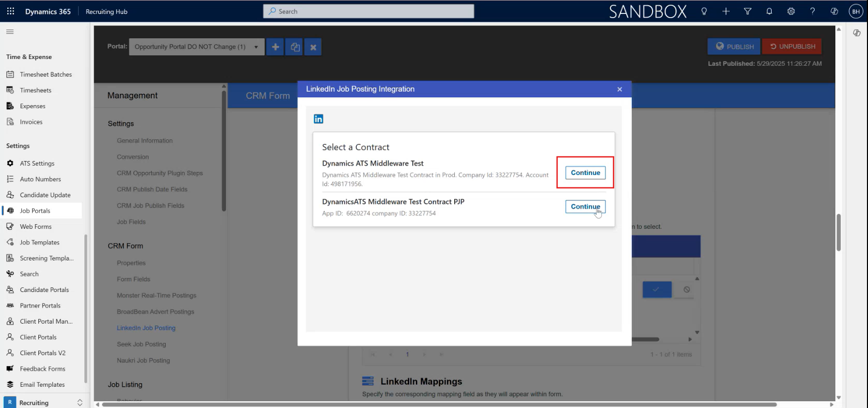Click the Client Portals V2 sidebar icon
This screenshot has width=868, height=408.
[10, 353]
